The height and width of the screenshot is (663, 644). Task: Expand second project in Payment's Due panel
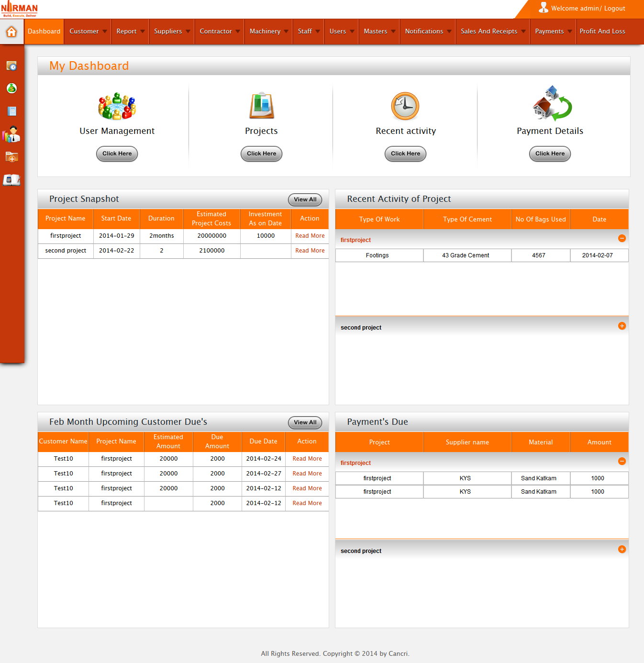(x=622, y=549)
